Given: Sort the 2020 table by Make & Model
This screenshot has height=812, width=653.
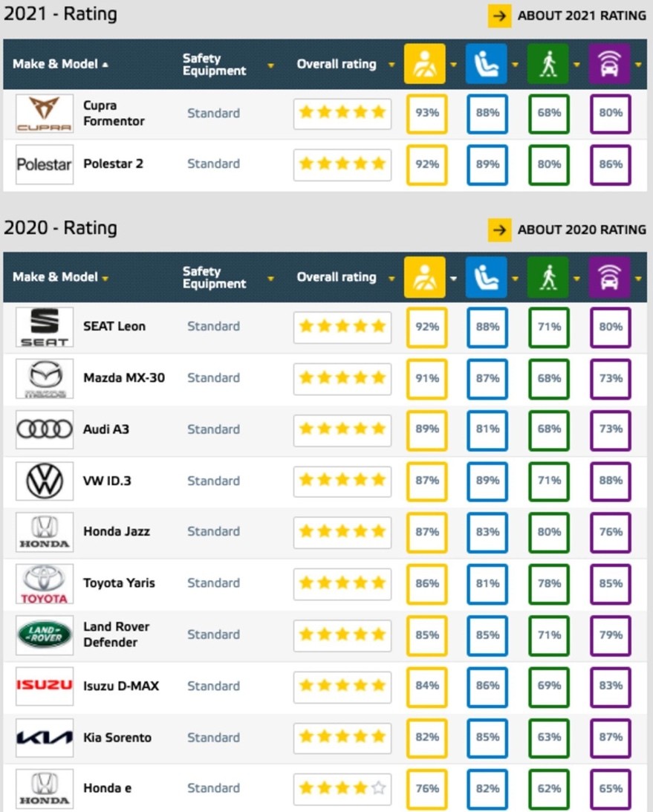Looking at the screenshot, I should 61,277.
